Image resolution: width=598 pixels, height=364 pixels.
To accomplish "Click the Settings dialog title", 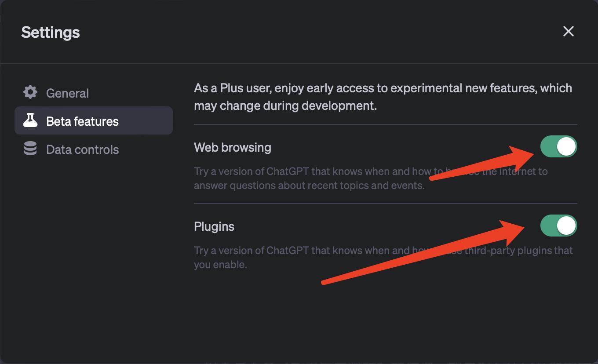I will 51,32.
